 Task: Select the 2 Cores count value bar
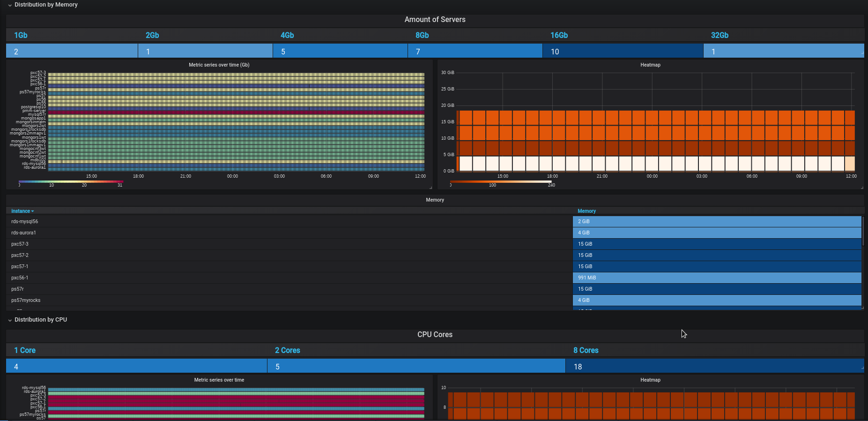coord(416,366)
